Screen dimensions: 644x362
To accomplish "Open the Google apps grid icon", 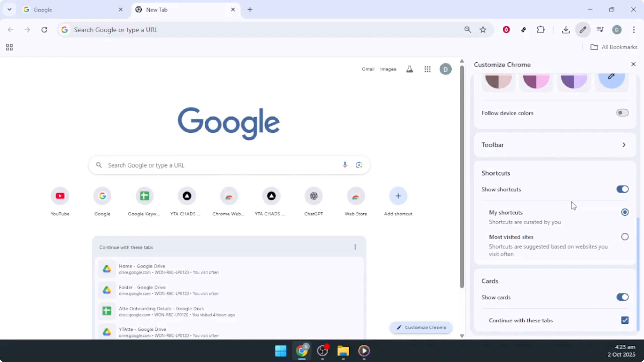I will tap(428, 69).
